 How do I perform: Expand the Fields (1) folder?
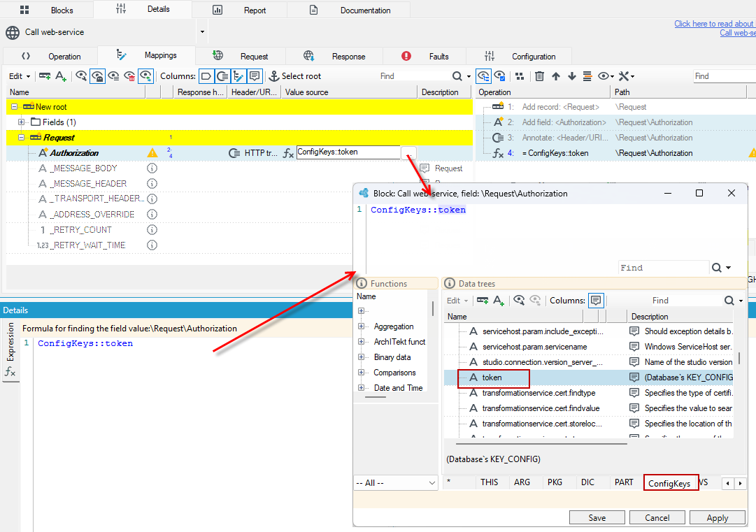point(21,122)
